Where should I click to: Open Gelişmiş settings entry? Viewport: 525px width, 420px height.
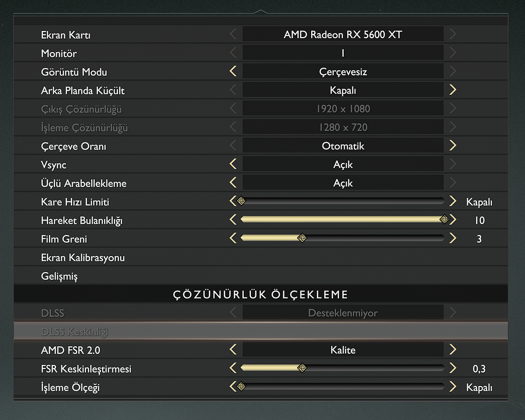coord(59,276)
